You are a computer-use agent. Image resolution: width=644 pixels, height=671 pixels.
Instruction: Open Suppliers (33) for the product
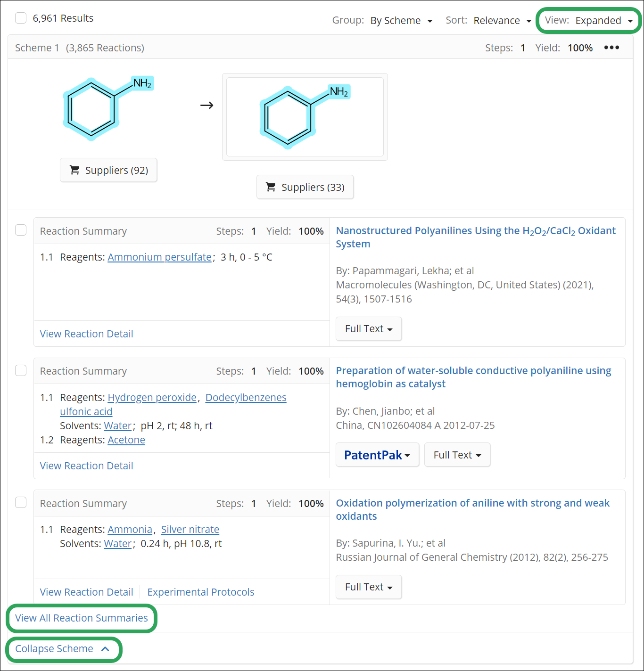click(305, 187)
